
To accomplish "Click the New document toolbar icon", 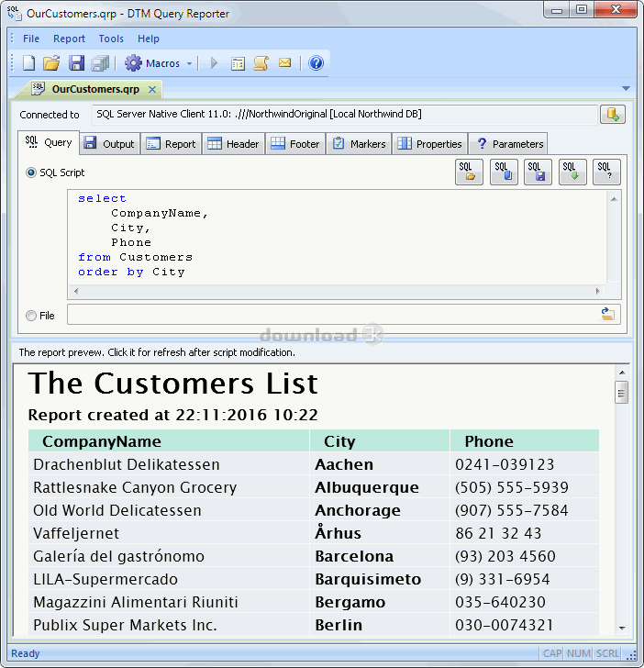I will pos(28,63).
